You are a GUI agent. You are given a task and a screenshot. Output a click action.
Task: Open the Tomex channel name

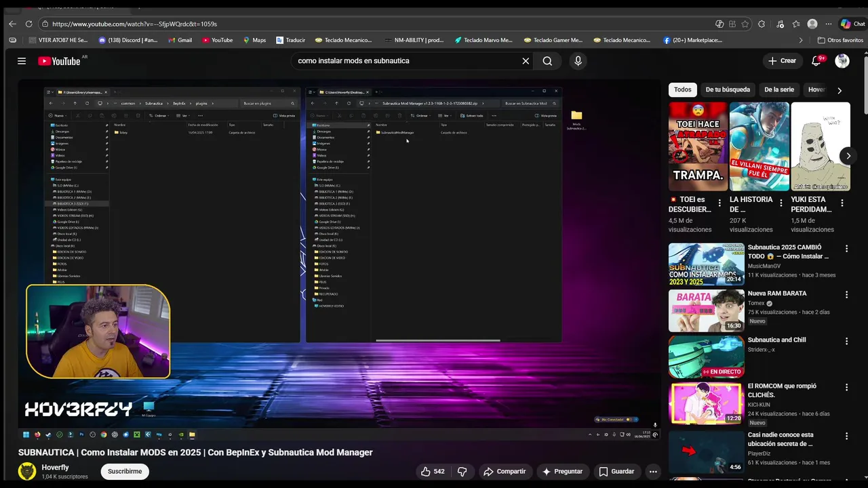pos(756,303)
